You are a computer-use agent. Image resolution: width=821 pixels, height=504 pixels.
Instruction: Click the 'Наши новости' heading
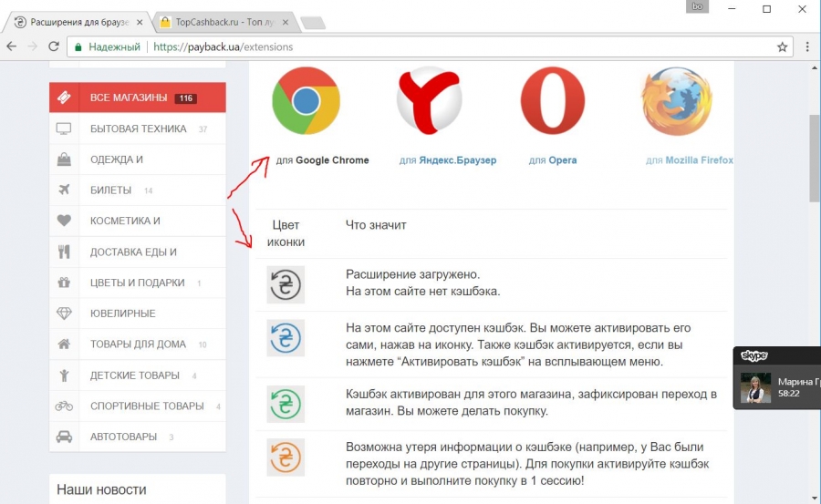pyautogui.click(x=101, y=489)
